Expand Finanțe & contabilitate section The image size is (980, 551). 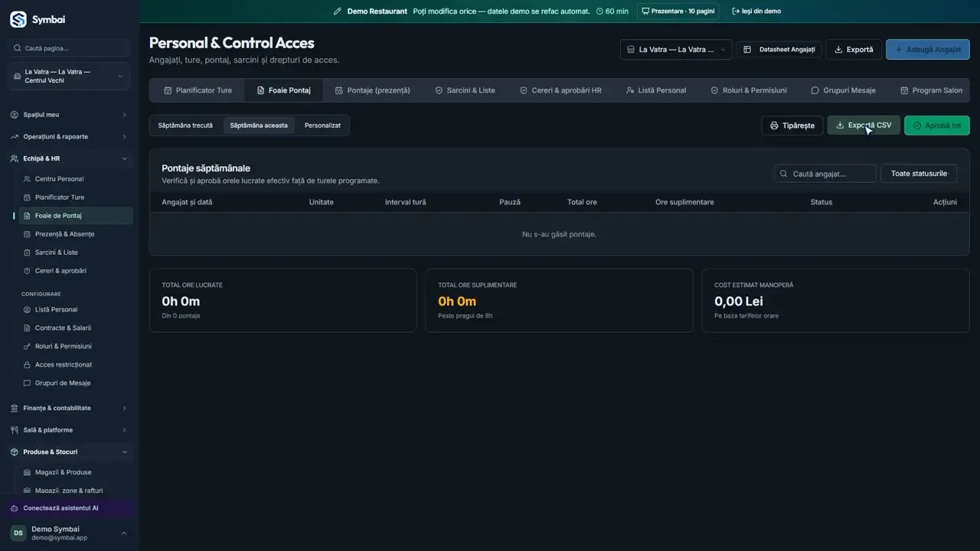[69, 409]
